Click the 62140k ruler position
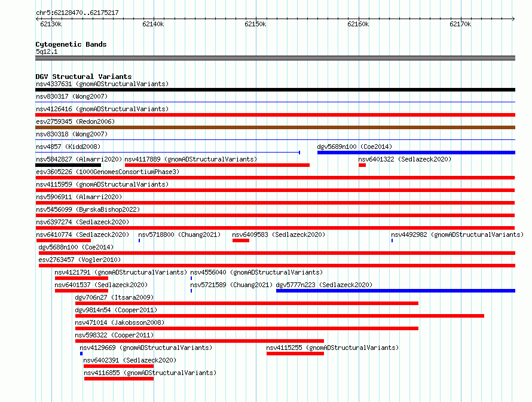Image resolution: width=532 pixels, height=402 pixels. [x=154, y=24]
